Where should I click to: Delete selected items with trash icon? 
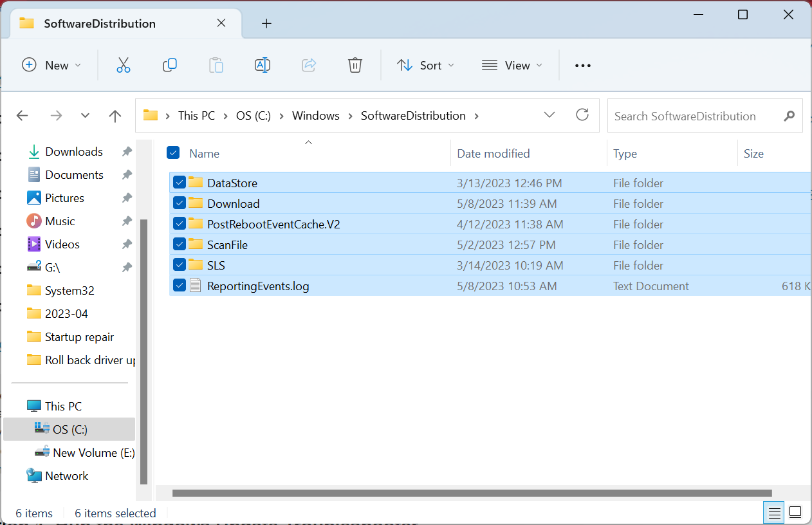355,65
